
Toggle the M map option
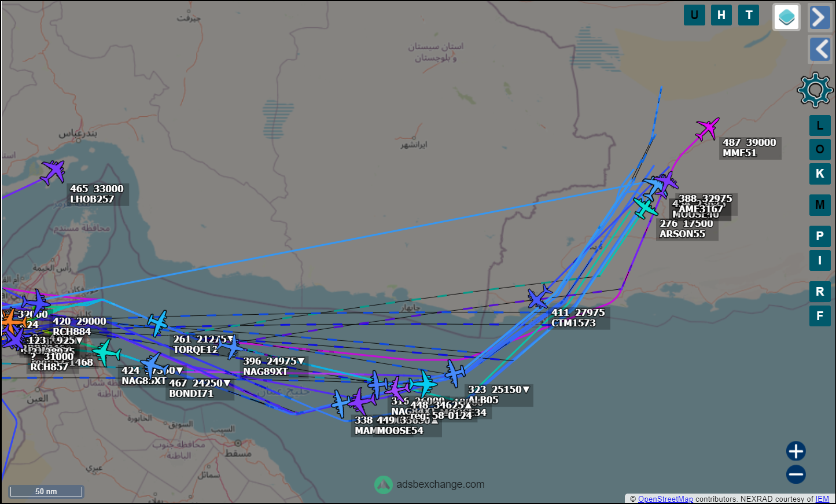click(x=820, y=205)
